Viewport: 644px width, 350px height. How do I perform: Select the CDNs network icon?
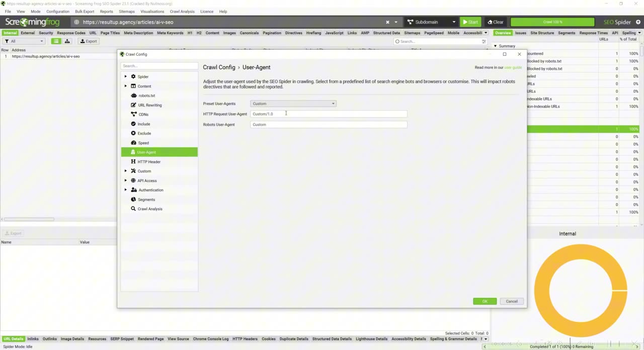133,114
